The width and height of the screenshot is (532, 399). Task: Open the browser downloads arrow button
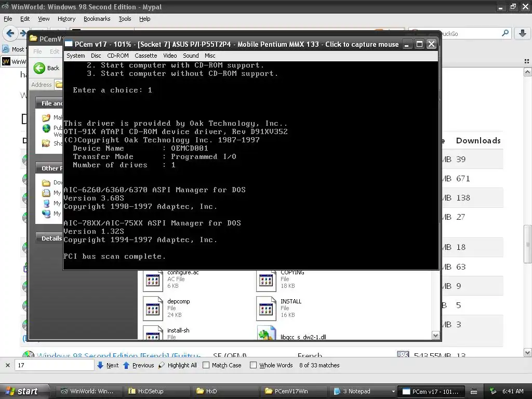[x=523, y=33]
